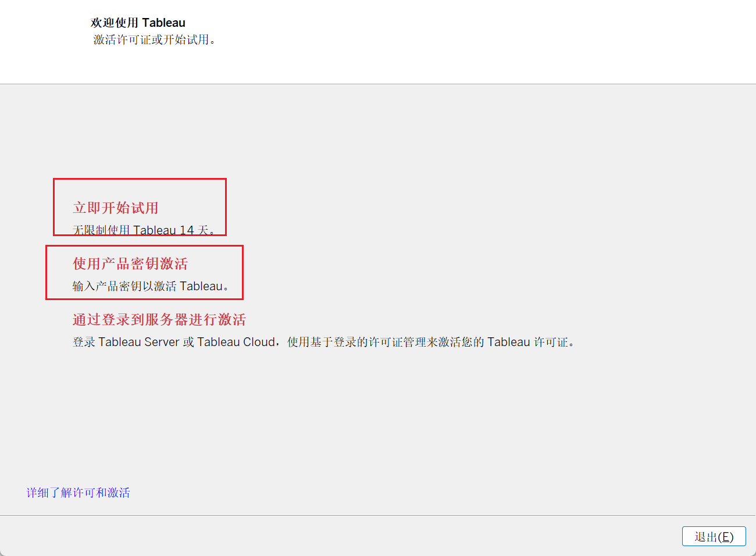Click the 激活许可证或开始试用 subtitle
756x556 pixels.
(155, 40)
